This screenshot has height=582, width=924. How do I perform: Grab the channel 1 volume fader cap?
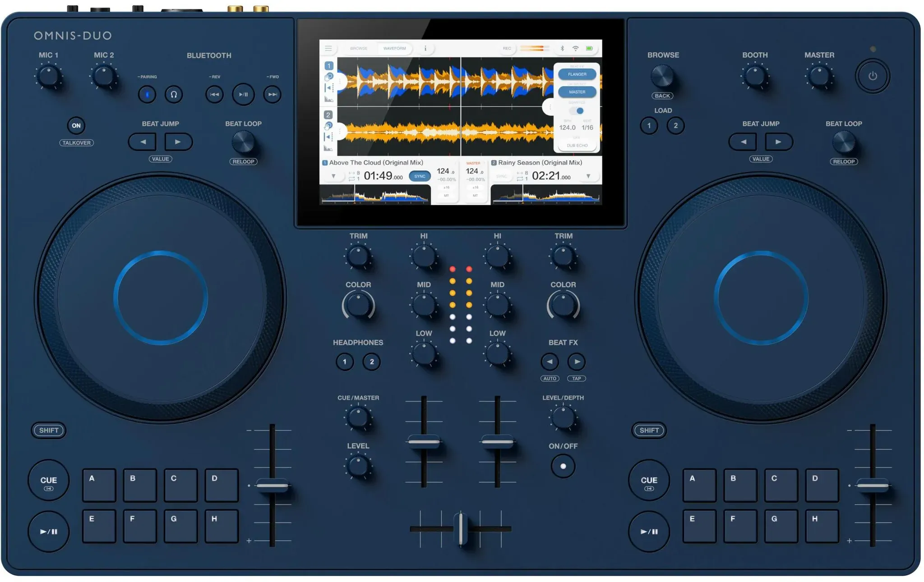(x=424, y=441)
